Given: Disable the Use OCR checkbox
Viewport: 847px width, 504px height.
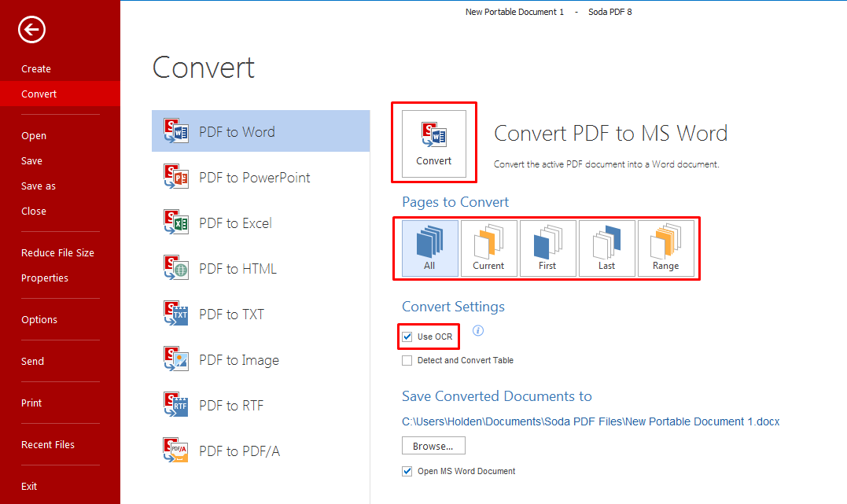Looking at the screenshot, I should click(407, 337).
